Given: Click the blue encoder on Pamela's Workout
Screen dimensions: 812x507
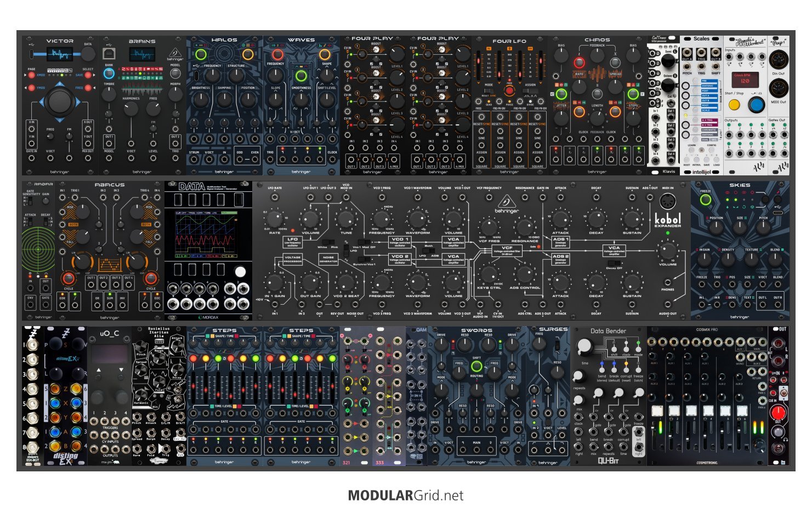Looking at the screenshot, I should coord(757,105).
